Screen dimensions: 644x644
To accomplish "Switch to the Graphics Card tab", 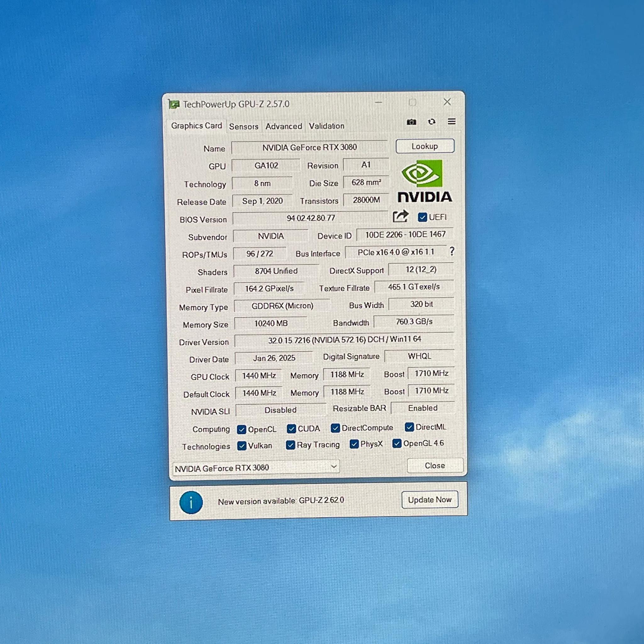I will (x=197, y=126).
